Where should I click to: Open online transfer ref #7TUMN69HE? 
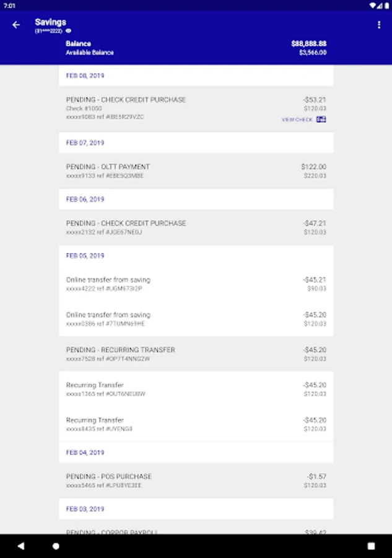pyautogui.click(x=196, y=319)
